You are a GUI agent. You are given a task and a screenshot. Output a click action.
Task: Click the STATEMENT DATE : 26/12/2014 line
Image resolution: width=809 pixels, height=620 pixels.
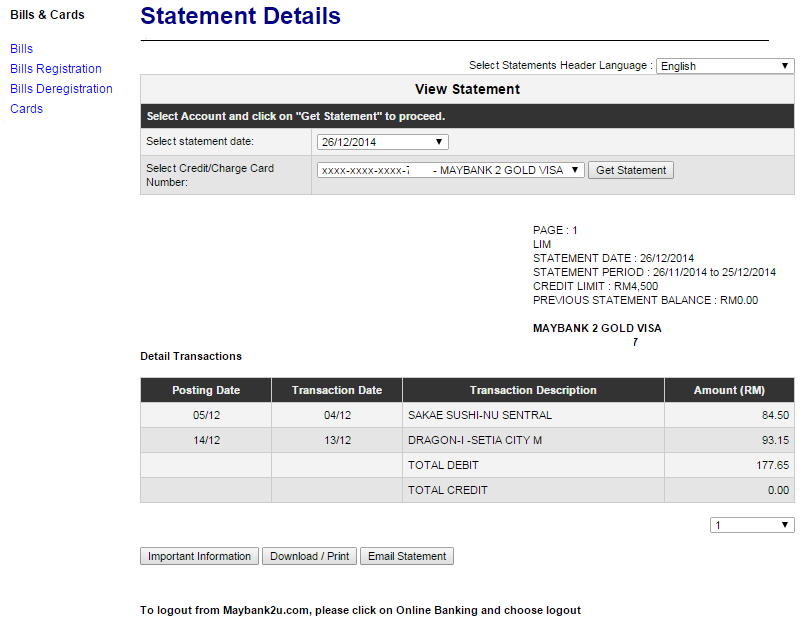[613, 258]
